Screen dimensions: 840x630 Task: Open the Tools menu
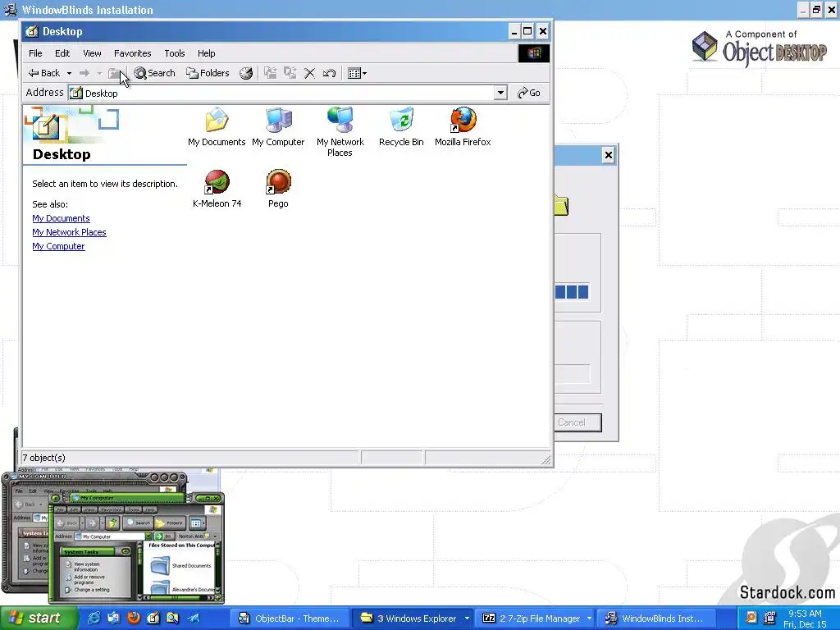[x=175, y=53]
